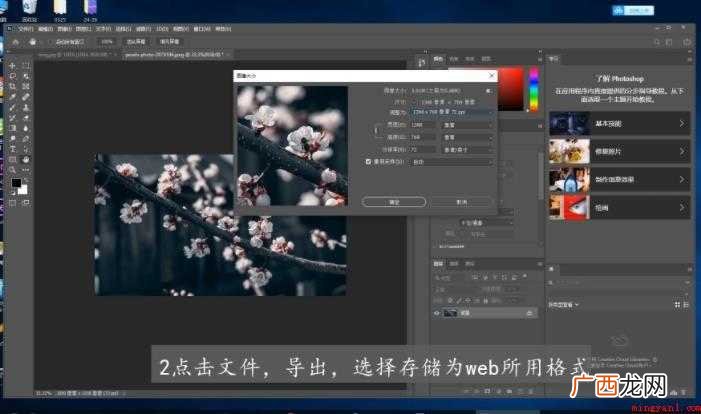
Task: Click the Home icon in the options bar
Action: (x=16, y=42)
